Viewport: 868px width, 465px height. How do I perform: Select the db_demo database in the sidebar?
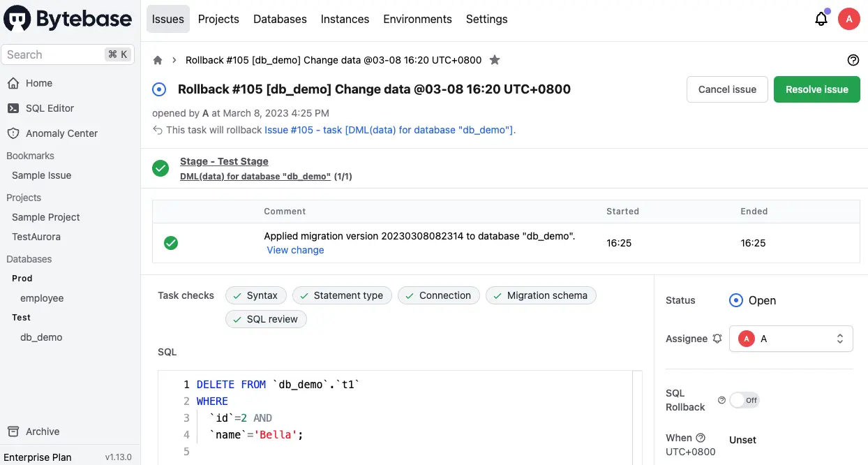tap(41, 337)
